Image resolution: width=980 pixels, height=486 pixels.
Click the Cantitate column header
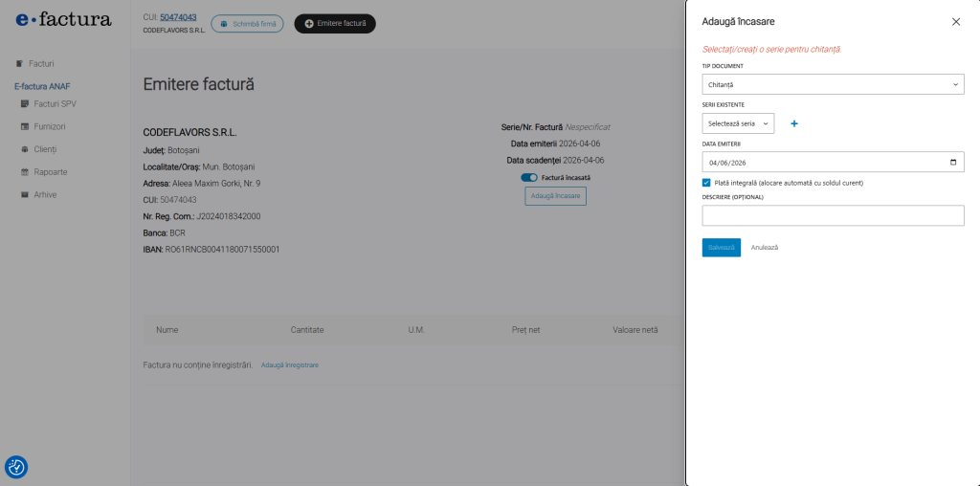[307, 330]
